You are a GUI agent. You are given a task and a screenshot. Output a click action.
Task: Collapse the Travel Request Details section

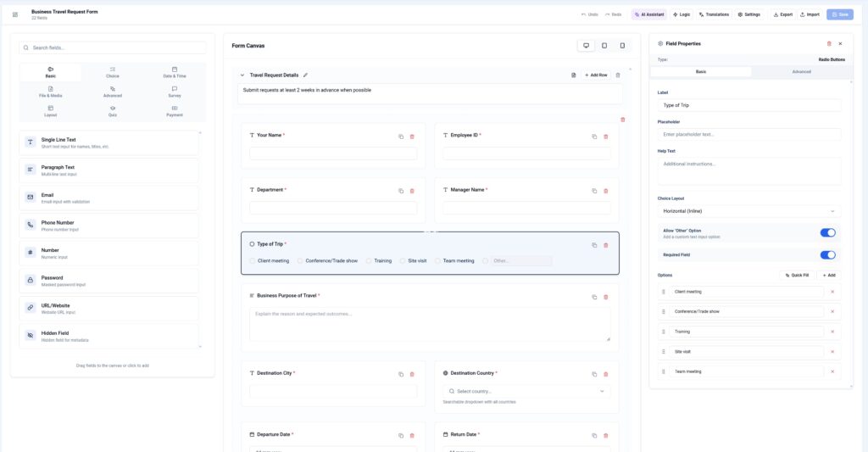tap(242, 75)
